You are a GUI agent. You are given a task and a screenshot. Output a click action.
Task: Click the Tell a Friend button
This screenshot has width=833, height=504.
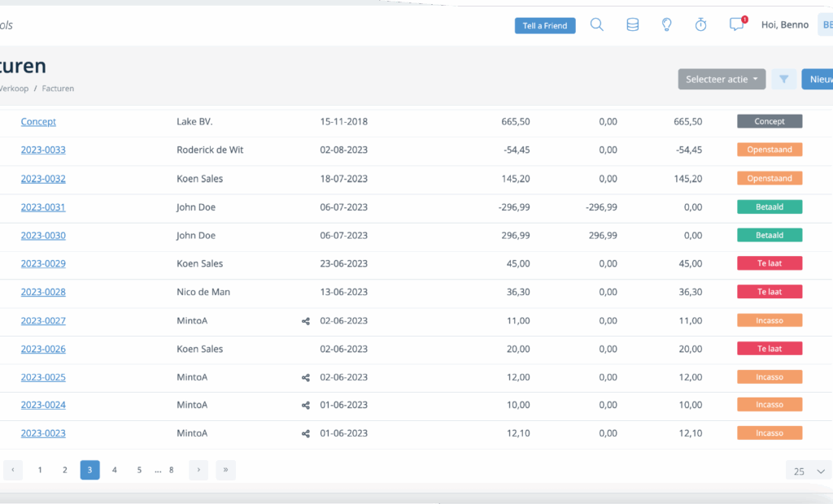(545, 25)
